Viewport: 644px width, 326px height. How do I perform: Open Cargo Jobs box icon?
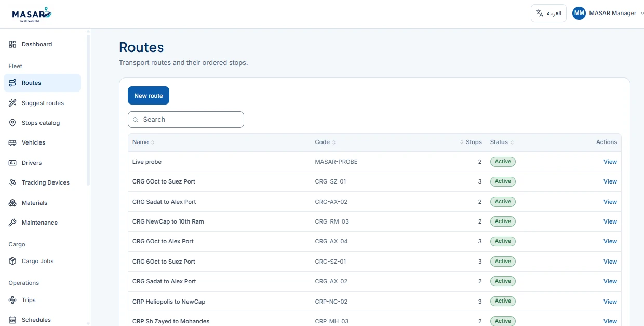(12, 261)
